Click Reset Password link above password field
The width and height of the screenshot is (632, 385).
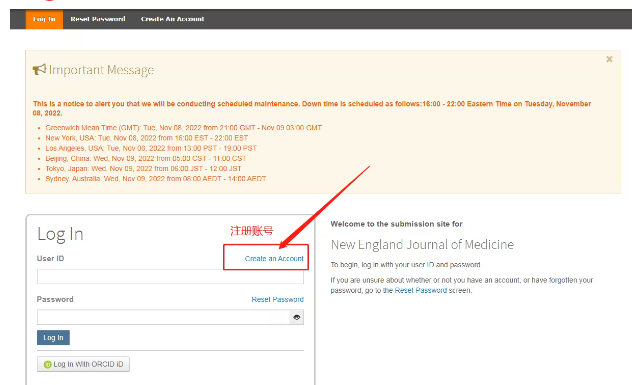point(277,299)
